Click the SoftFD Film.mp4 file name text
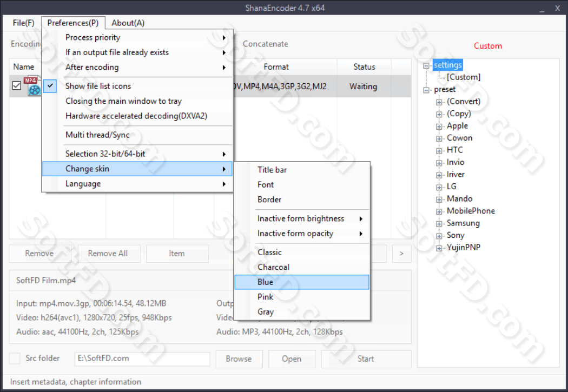 [46, 281]
